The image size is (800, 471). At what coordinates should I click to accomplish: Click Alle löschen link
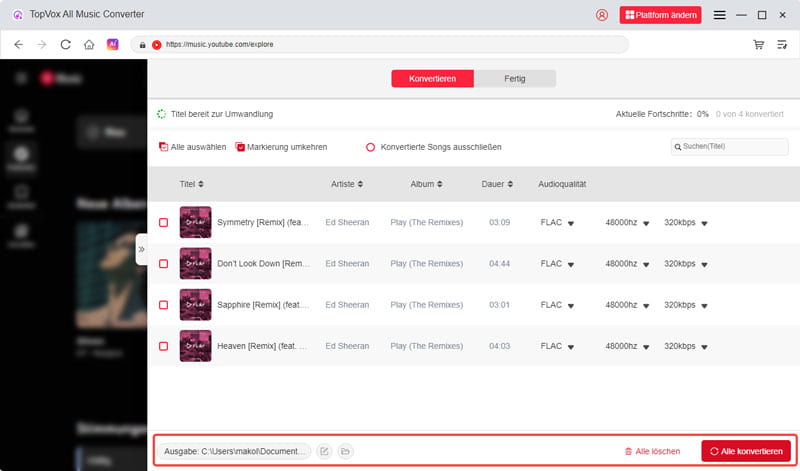(653, 451)
